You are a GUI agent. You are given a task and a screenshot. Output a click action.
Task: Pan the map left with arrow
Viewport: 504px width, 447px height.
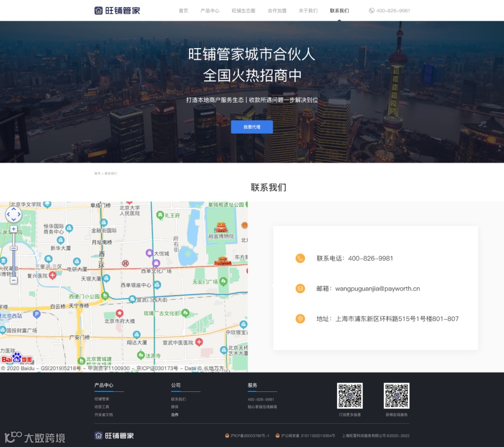tap(8, 214)
